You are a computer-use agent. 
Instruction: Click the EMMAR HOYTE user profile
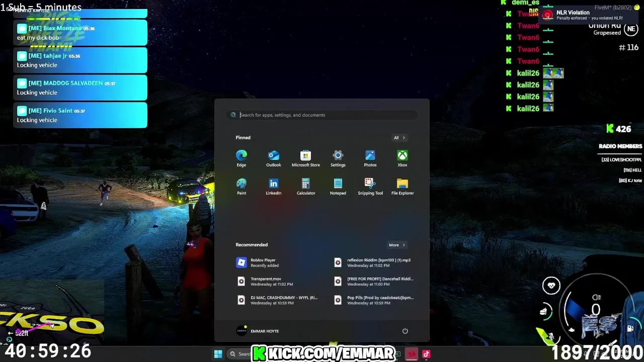[x=258, y=331]
